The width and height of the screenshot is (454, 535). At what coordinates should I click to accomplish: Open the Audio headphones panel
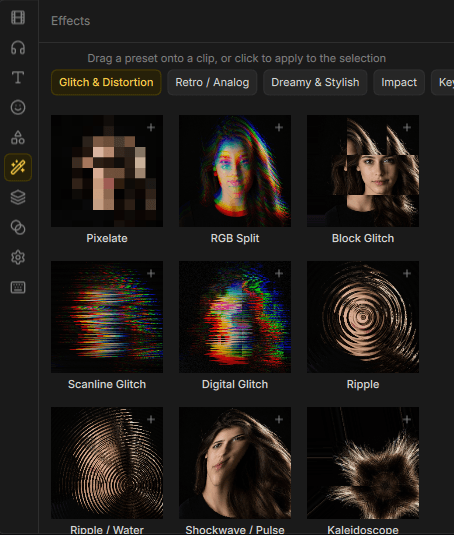pos(18,47)
